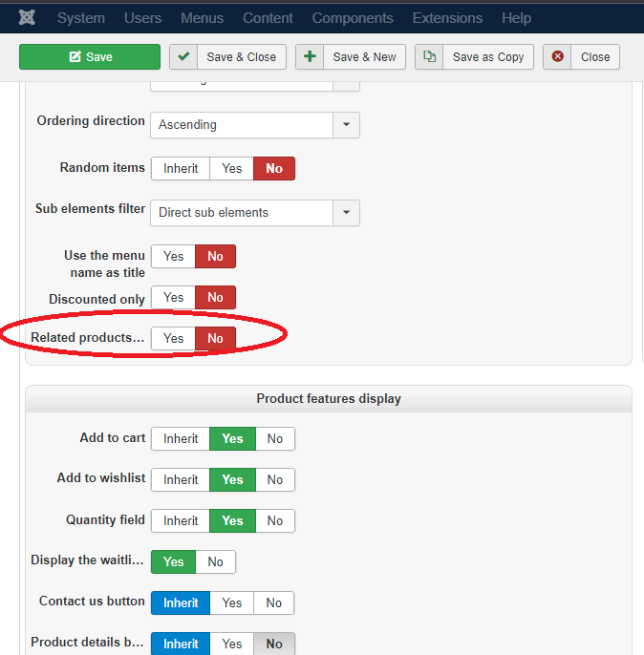The image size is (644, 655).
Task: Click the plus icon of Save & New
Action: click(x=310, y=56)
